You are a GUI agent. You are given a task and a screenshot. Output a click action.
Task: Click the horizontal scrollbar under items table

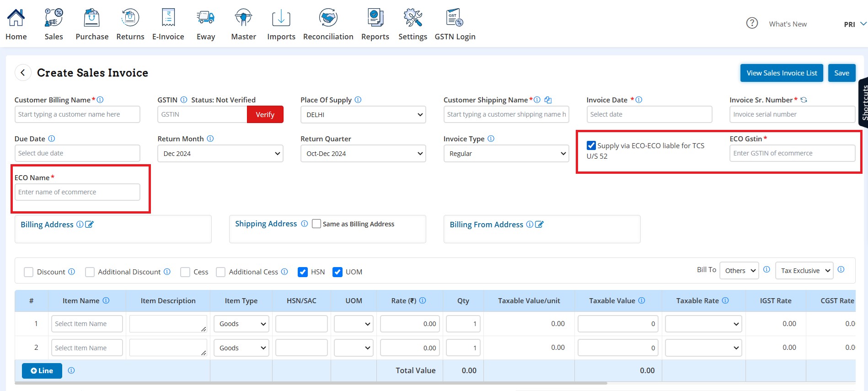tap(311, 383)
